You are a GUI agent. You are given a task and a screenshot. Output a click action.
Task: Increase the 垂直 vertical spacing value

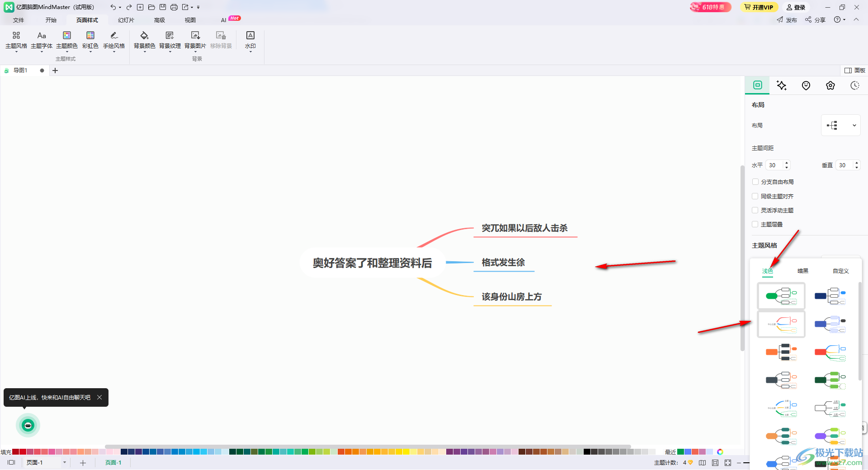click(857, 163)
